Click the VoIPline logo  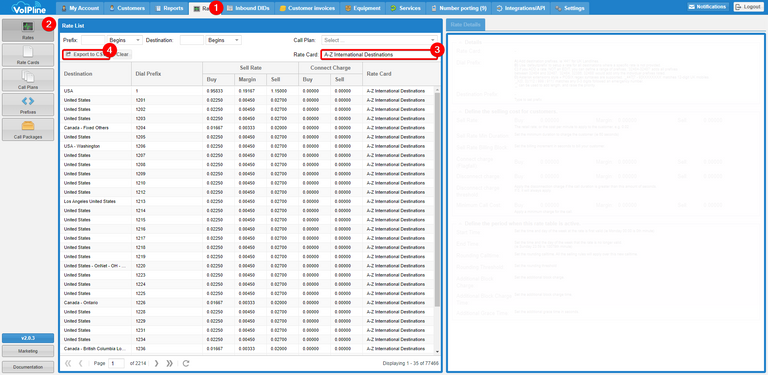[27, 7]
